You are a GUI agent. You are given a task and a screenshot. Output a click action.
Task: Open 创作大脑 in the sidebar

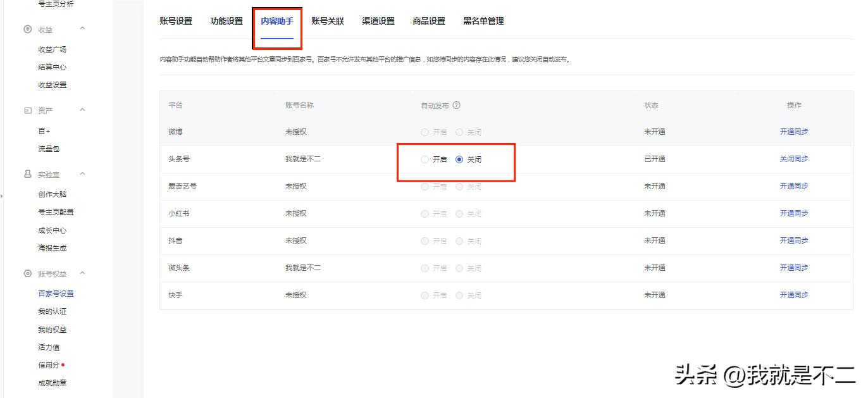52,194
